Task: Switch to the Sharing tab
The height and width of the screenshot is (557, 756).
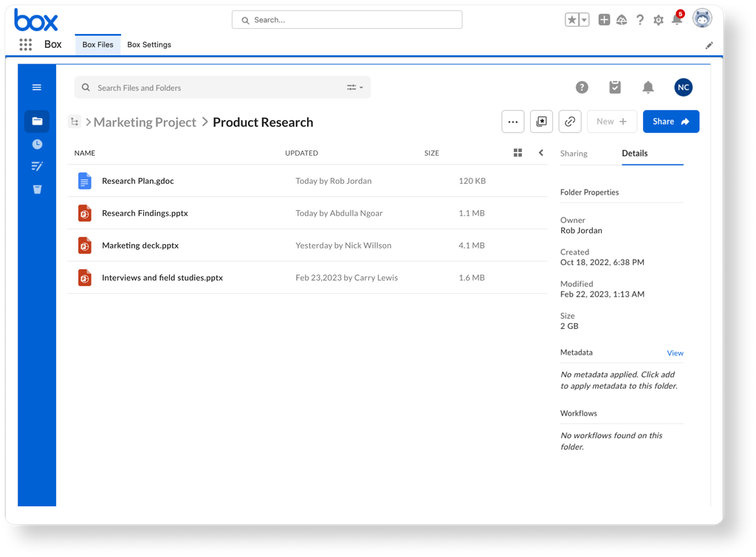Action: click(x=574, y=153)
